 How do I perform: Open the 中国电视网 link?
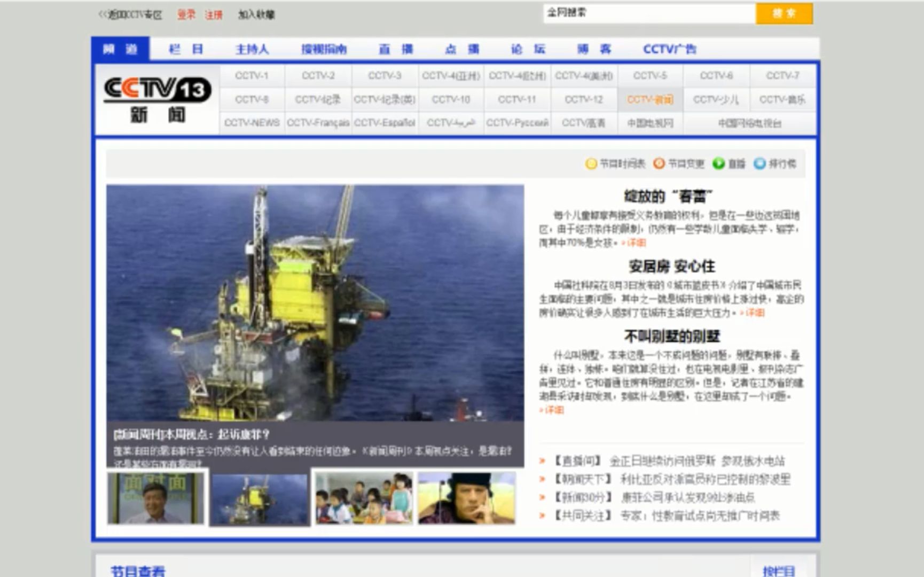650,123
